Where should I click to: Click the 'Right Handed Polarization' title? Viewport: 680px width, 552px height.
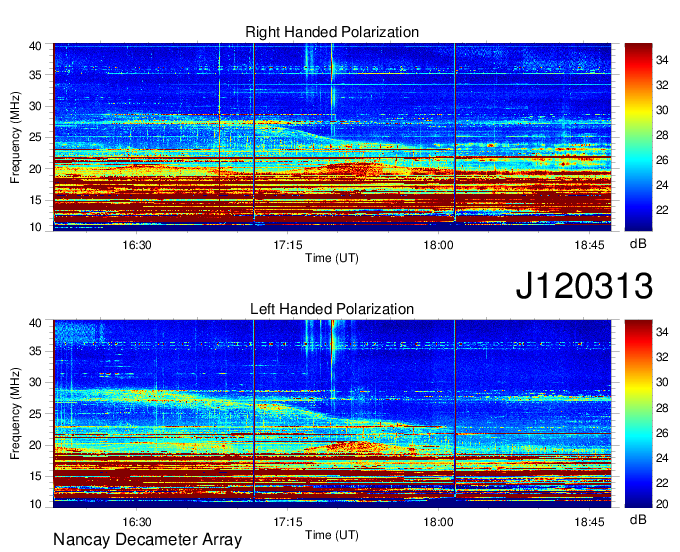pyautogui.click(x=332, y=32)
